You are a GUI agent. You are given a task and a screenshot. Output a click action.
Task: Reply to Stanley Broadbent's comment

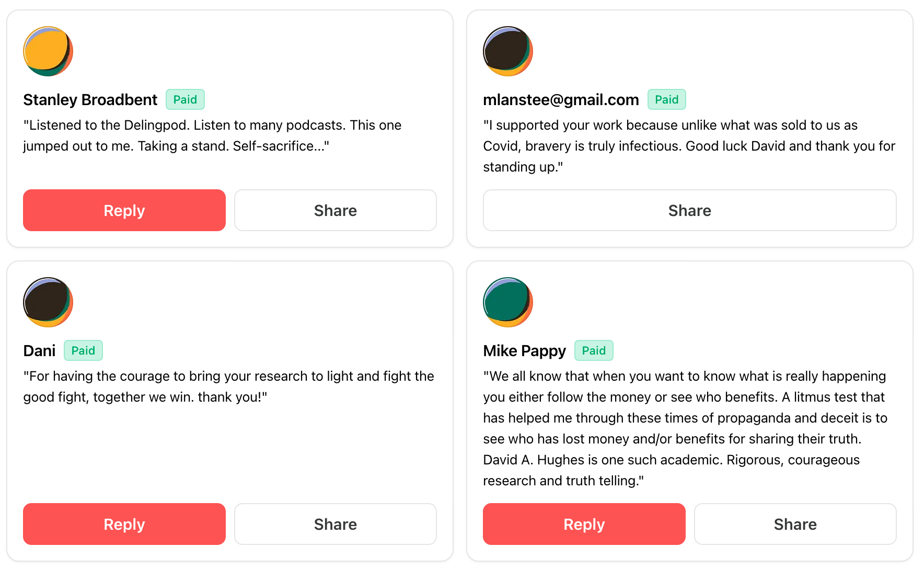point(124,210)
